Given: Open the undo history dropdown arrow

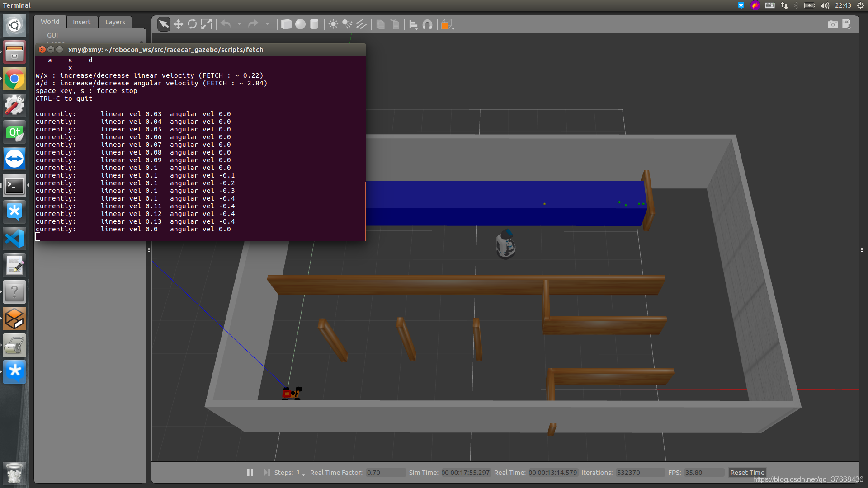Looking at the screenshot, I should coord(239,24).
